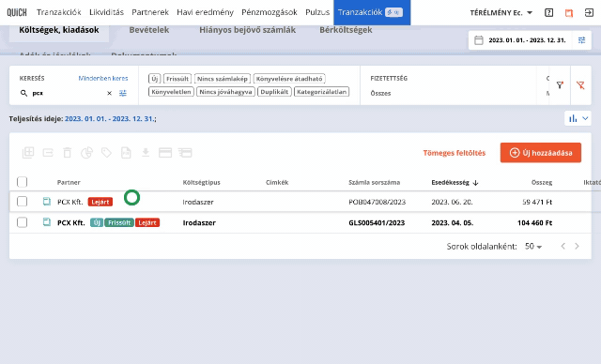
Task: Click the trash delete toolbar icon
Action: (67, 153)
